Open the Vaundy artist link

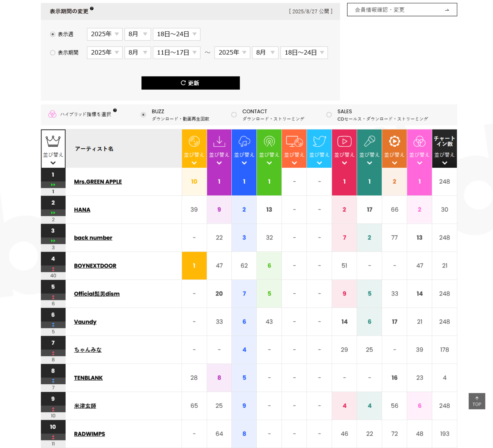[x=85, y=322]
